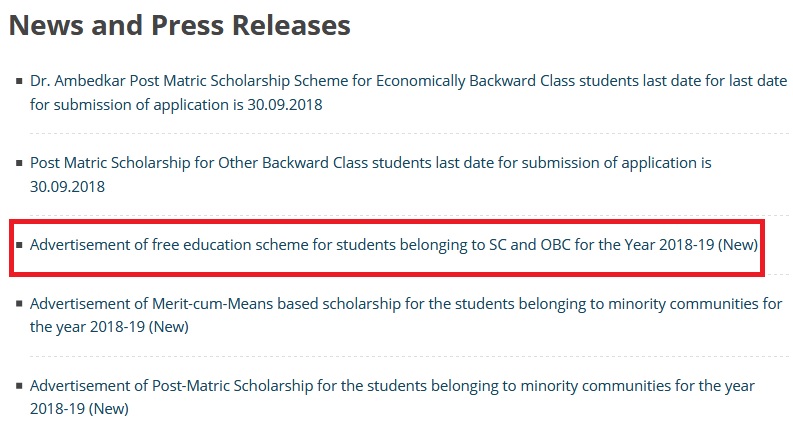Image resolution: width=793 pixels, height=423 pixels.
Task: Click the 30.09.2018 date in Other Backward Class item
Action: (67, 186)
